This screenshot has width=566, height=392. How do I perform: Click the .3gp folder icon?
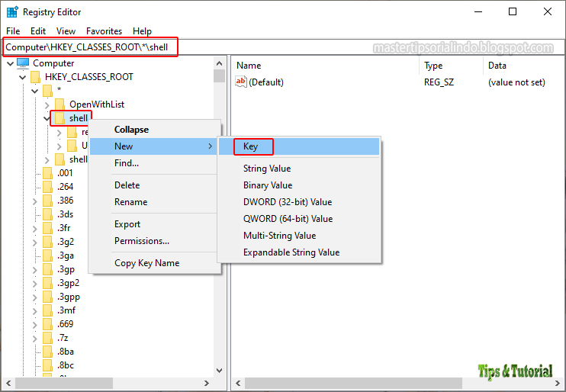pyautogui.click(x=47, y=269)
